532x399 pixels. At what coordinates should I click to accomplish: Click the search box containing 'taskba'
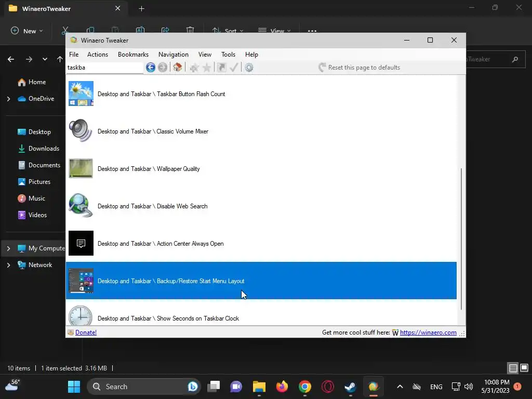[104, 68]
